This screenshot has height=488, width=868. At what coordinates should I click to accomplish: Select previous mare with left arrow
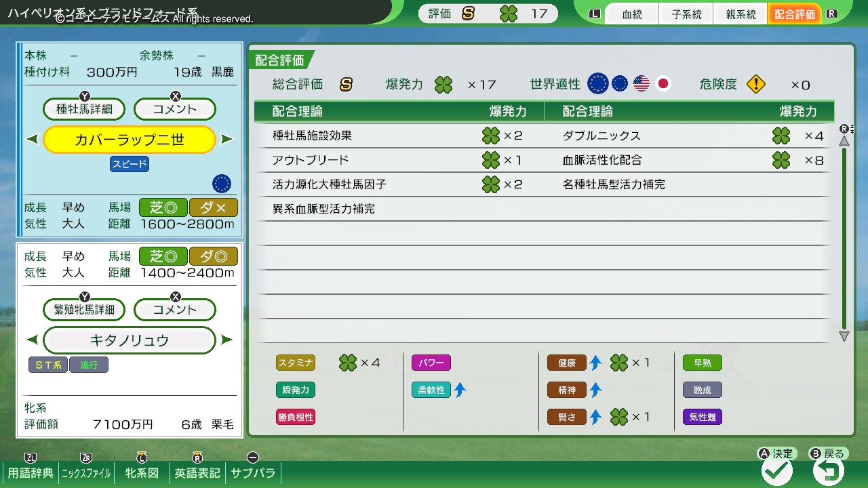[x=32, y=340]
